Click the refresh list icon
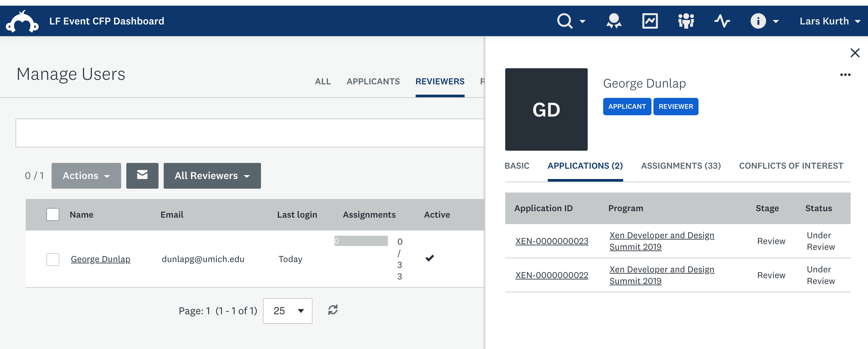Viewport: 868px width, 349px height. coord(333,310)
